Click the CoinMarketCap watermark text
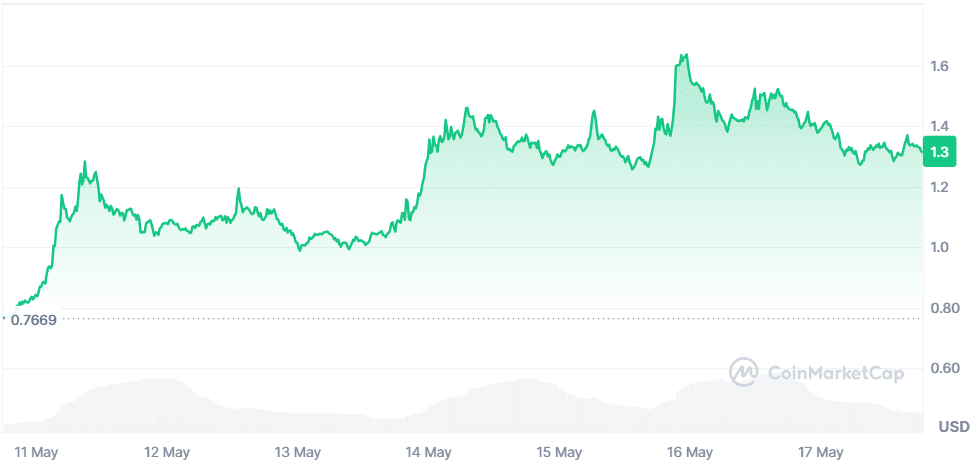The image size is (973, 462). [835, 374]
